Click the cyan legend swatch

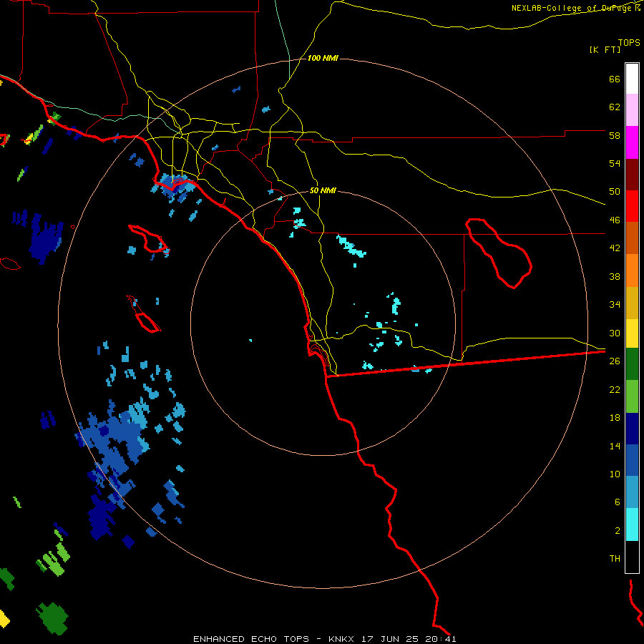[632, 525]
